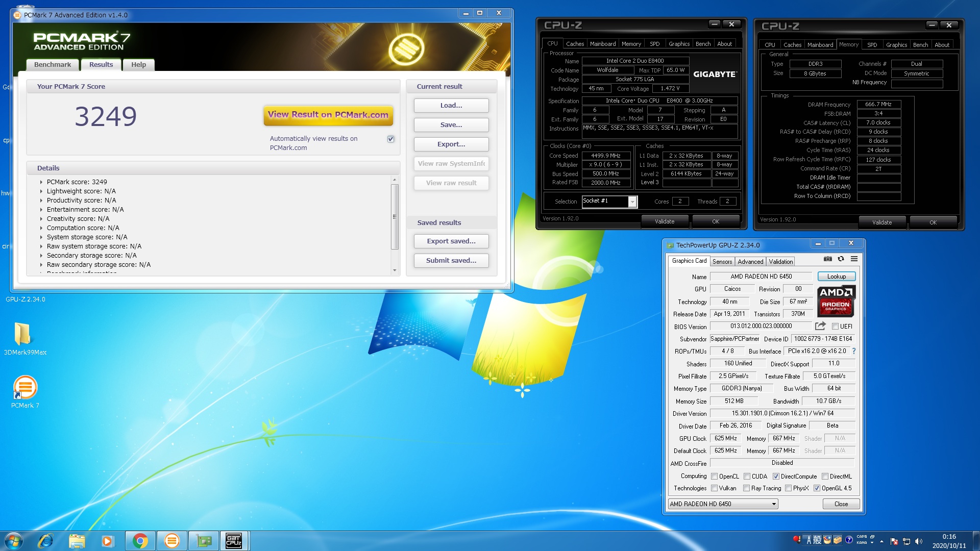Click the PCMark 7 title bar icon
The width and height of the screenshot is (980, 551).
[x=17, y=15]
